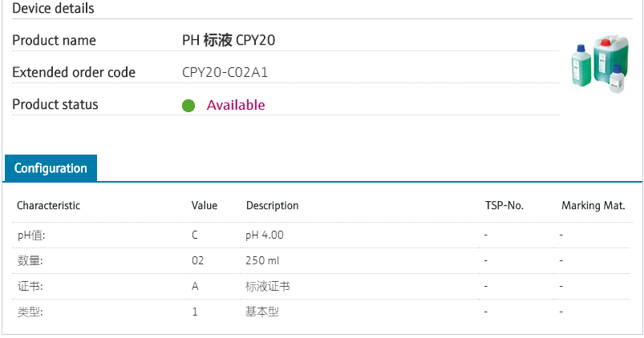644x338 pixels.
Task: Click the 标液证书 description cell
Action: pyautogui.click(x=268, y=286)
